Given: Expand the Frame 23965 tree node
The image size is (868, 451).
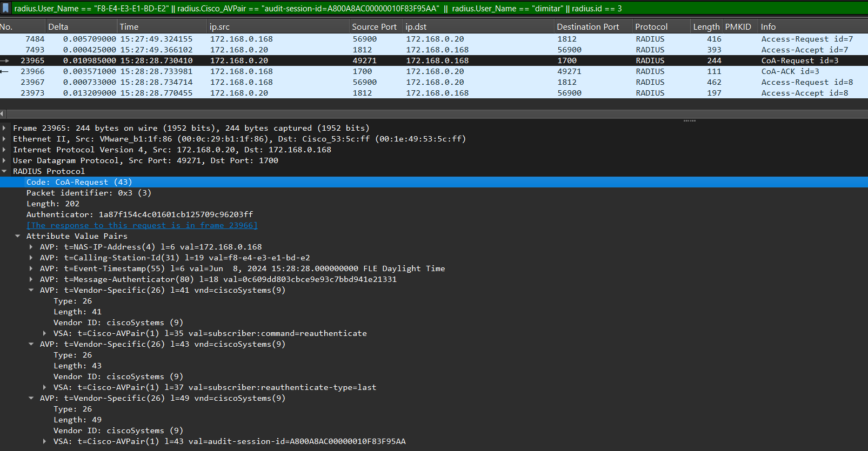Looking at the screenshot, I should click(x=4, y=128).
